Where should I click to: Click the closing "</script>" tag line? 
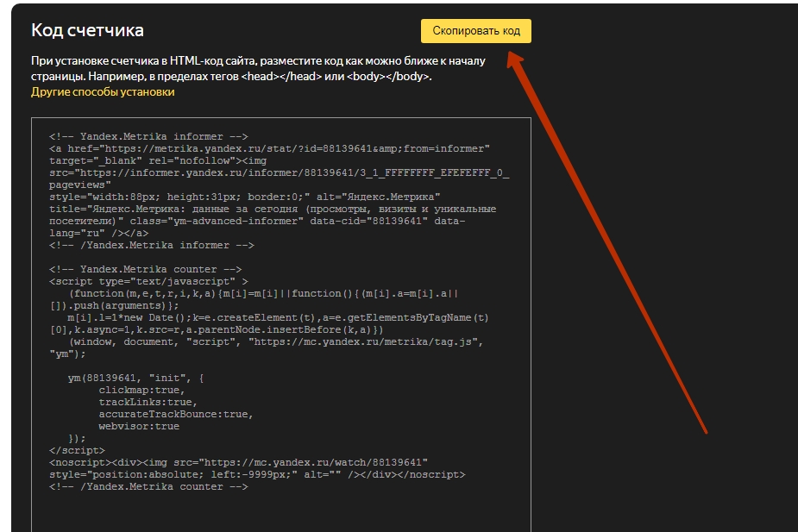tap(77, 451)
